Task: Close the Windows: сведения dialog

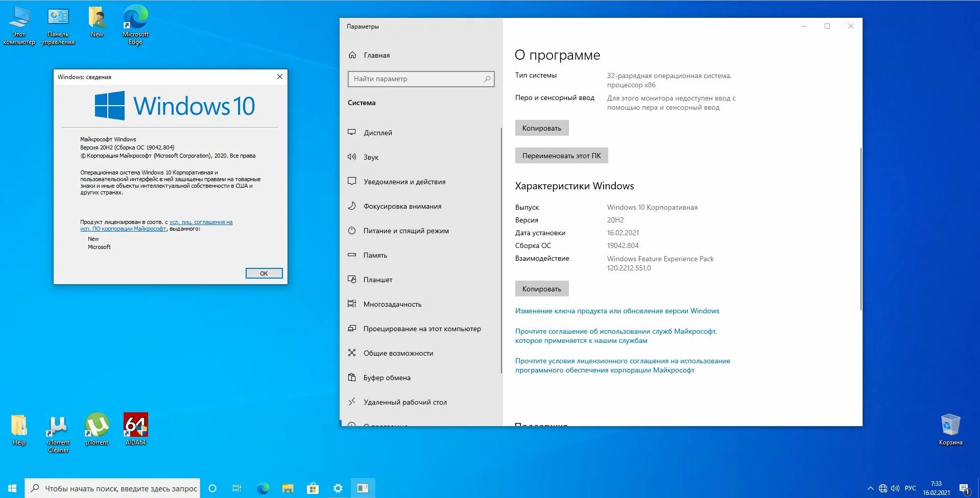Action: click(279, 77)
